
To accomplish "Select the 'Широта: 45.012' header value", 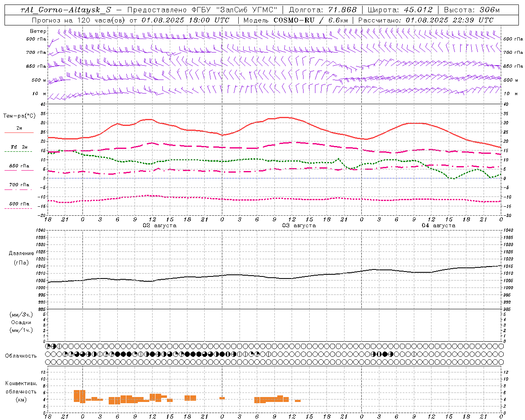I will click(x=400, y=10).
